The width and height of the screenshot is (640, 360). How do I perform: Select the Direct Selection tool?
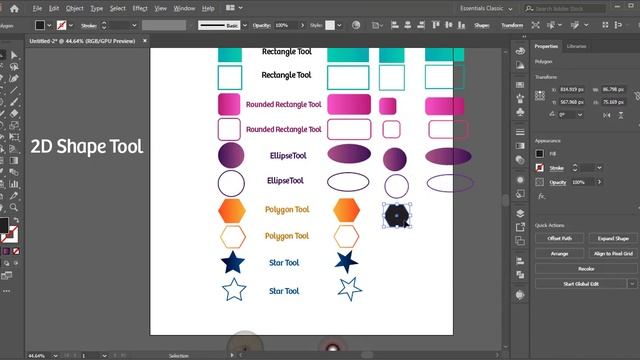[x=14, y=55]
